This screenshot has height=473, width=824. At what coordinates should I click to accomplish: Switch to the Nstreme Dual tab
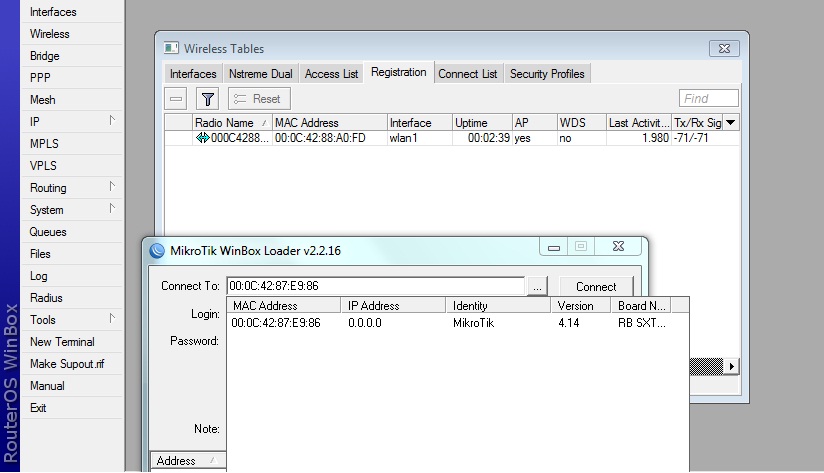[x=261, y=74]
